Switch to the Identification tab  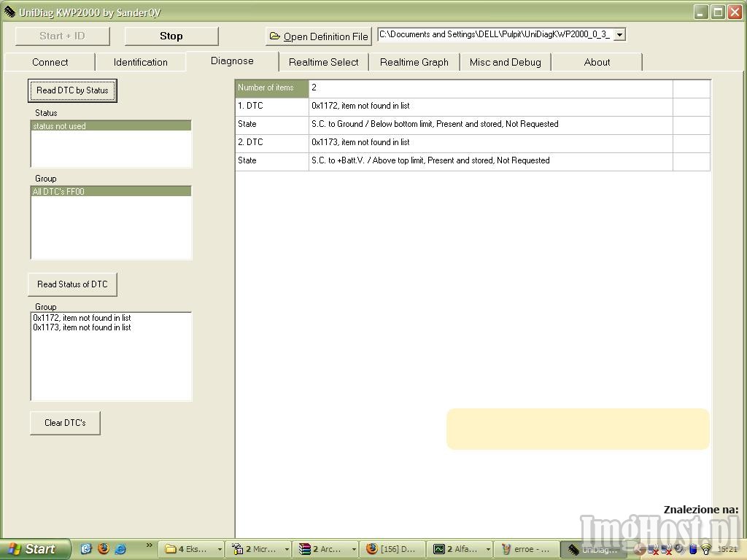tap(141, 63)
